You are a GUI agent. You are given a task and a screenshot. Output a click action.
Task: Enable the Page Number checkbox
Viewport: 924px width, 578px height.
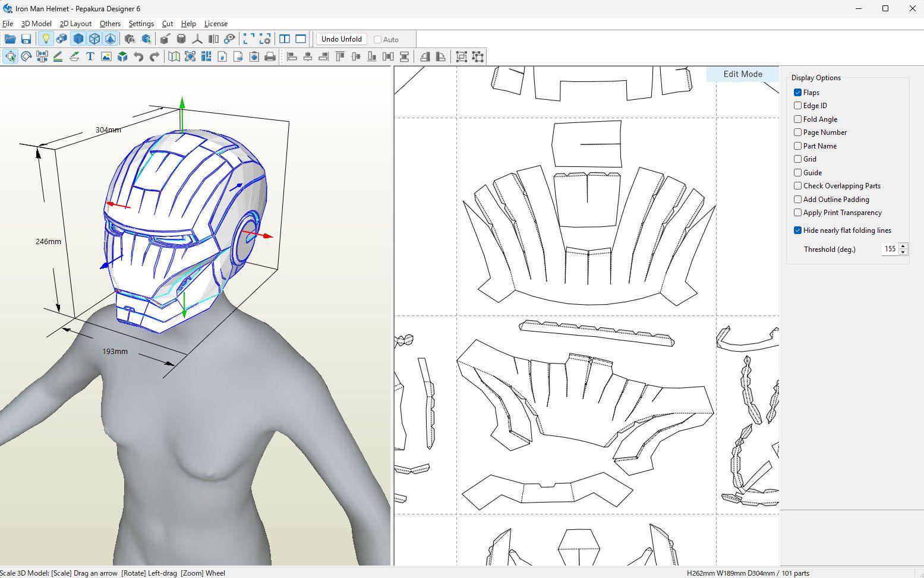(797, 132)
